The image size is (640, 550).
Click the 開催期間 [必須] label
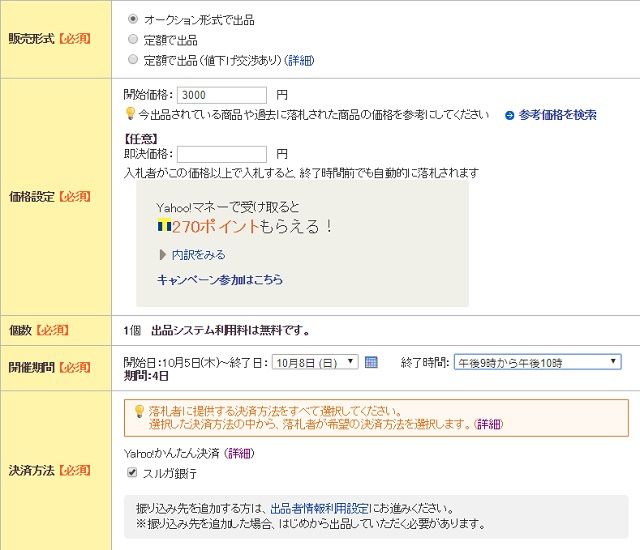pos(49,367)
